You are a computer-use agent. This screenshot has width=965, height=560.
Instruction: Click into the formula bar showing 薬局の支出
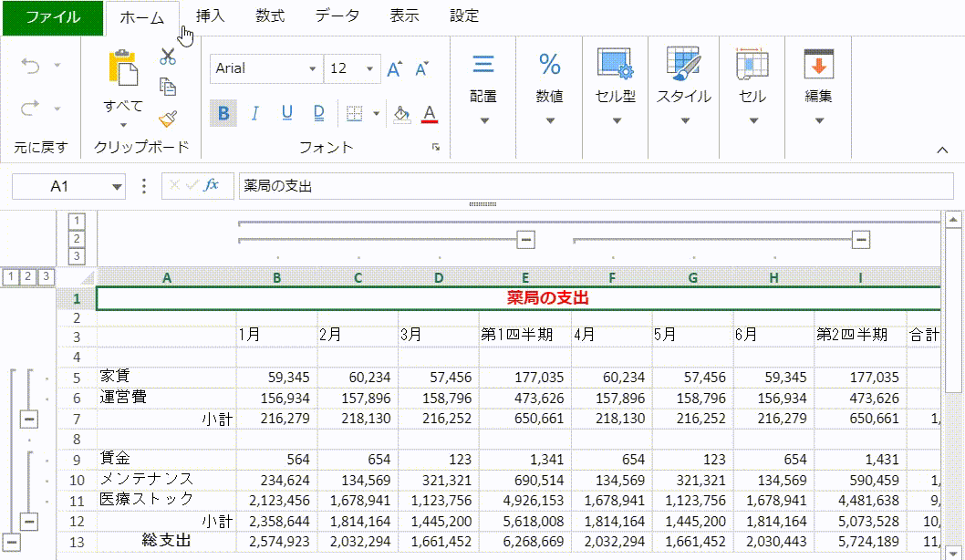[584, 186]
